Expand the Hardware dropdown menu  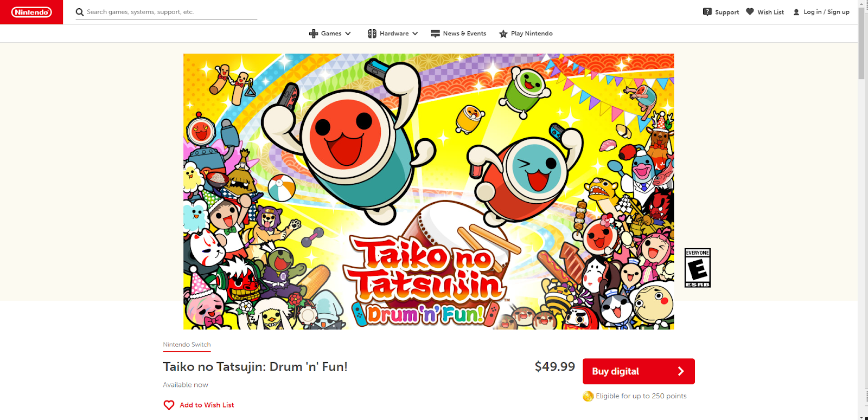393,34
